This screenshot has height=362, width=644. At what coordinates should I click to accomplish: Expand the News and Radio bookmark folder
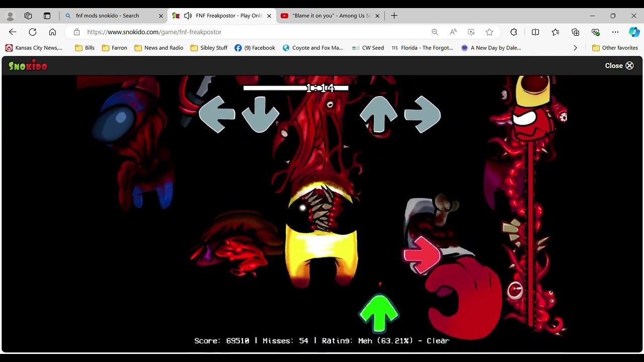pos(158,48)
